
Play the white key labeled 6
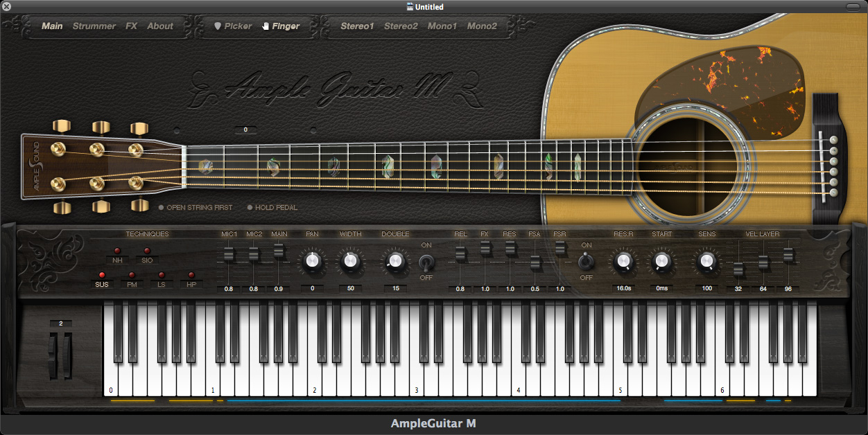click(722, 380)
